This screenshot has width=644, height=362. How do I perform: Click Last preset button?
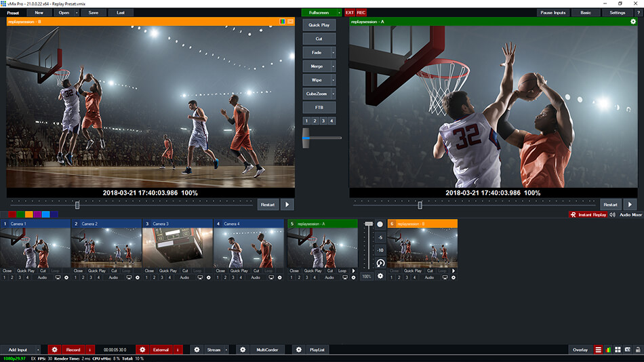tap(121, 13)
